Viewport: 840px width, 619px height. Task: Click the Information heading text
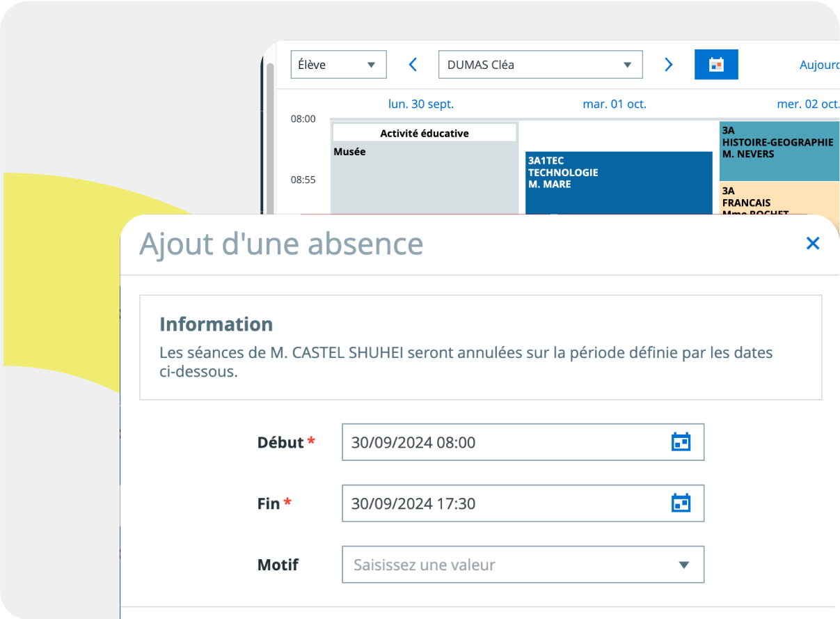click(216, 324)
